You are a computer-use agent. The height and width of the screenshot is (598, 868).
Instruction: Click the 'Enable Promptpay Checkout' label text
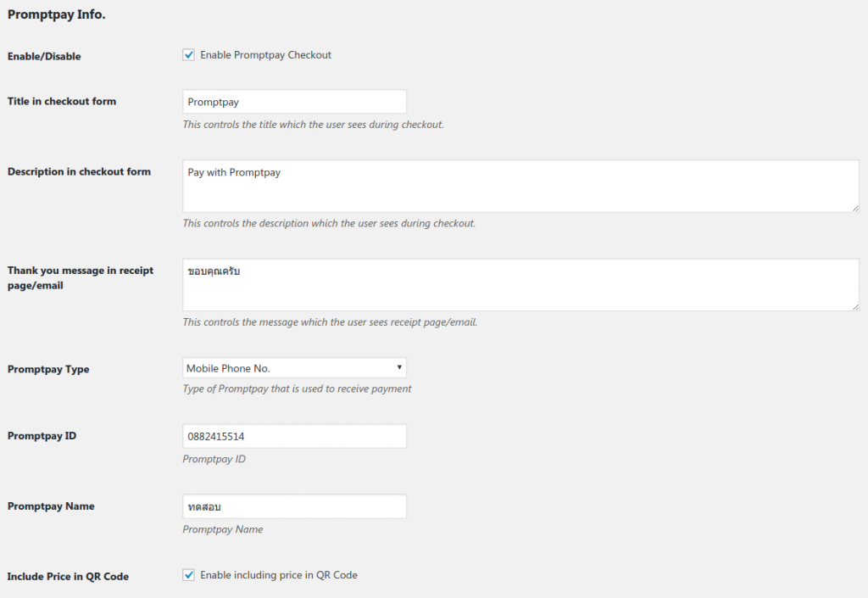(x=265, y=55)
